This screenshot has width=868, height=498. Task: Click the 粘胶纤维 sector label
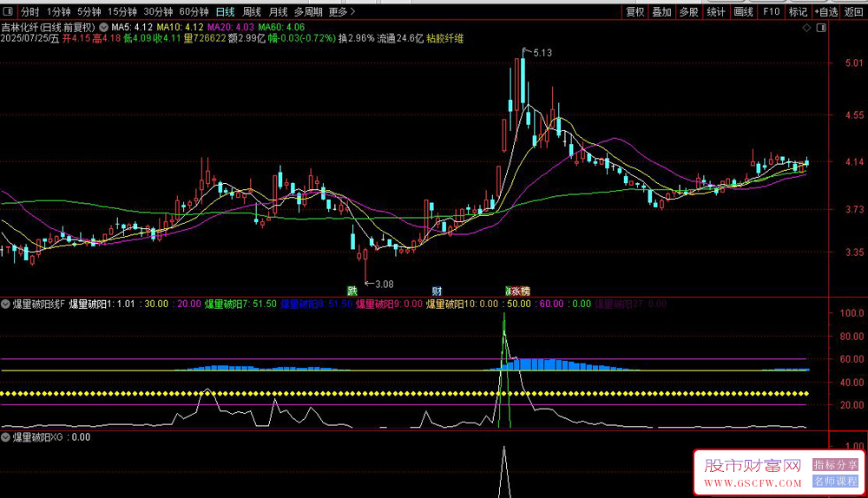point(445,38)
